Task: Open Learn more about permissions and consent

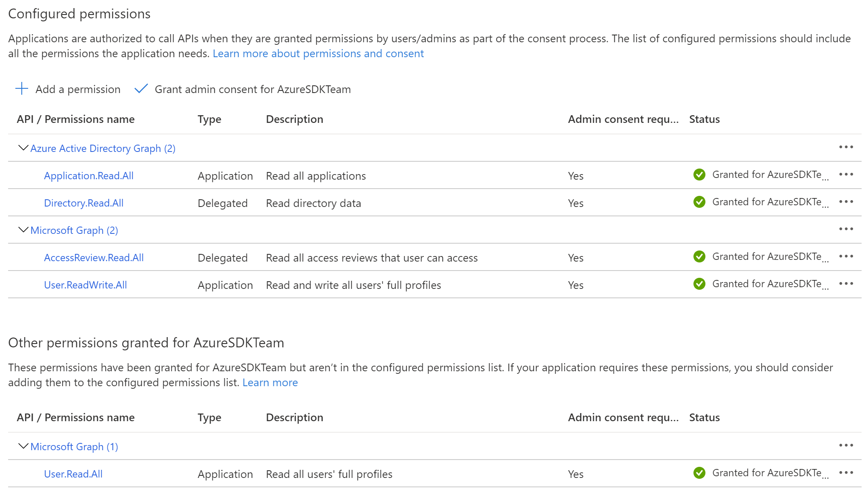Action: (x=318, y=53)
